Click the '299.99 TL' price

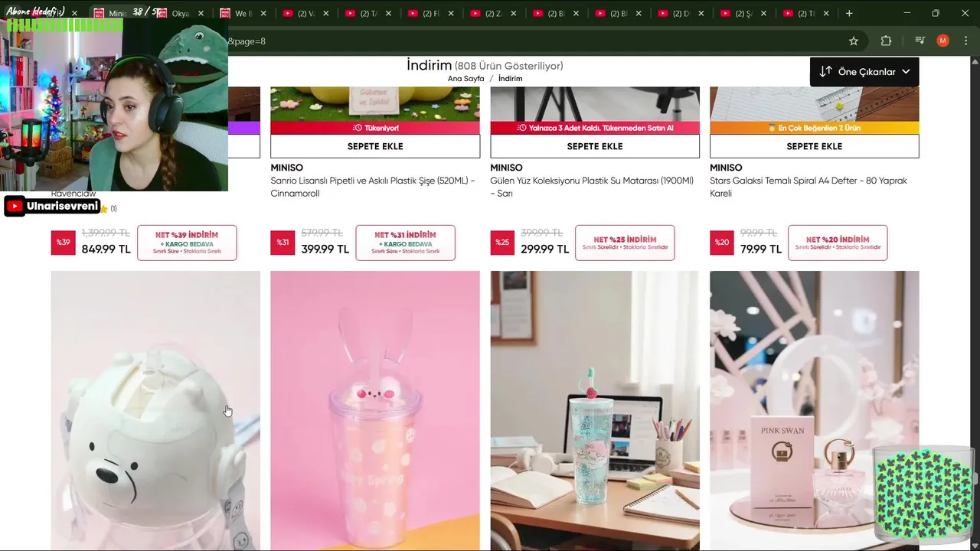point(545,249)
